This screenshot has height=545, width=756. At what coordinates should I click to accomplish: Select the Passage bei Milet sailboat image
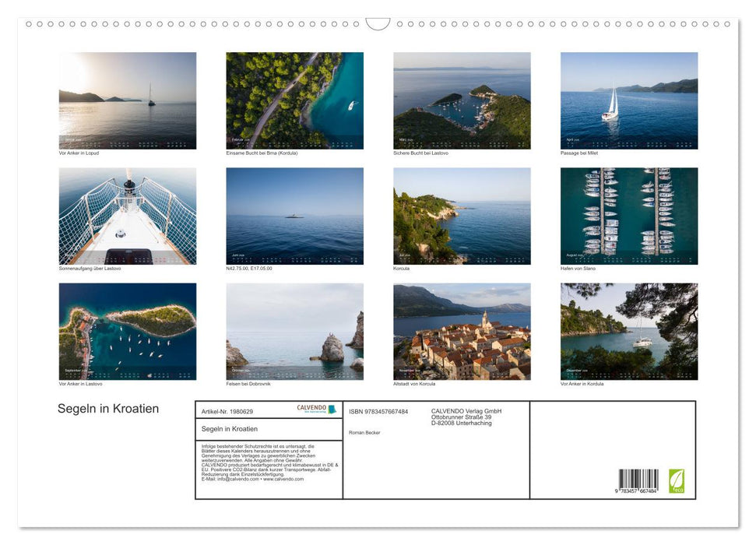point(628,100)
